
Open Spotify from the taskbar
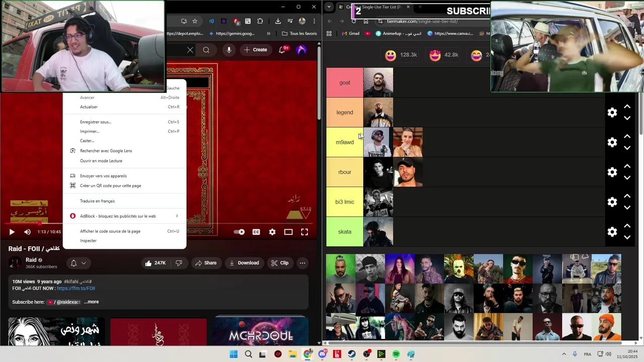coord(396,354)
